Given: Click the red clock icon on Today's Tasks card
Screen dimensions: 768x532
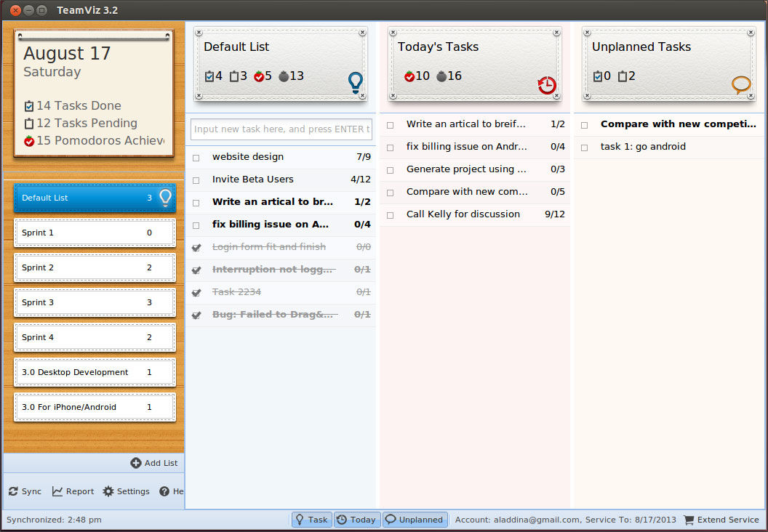Looking at the screenshot, I should tap(547, 85).
